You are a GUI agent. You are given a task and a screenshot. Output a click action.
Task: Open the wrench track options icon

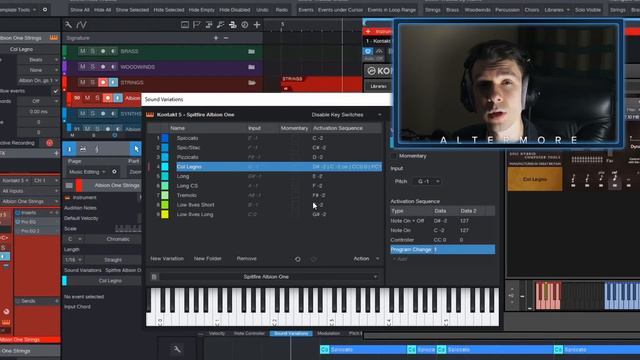(68, 25)
